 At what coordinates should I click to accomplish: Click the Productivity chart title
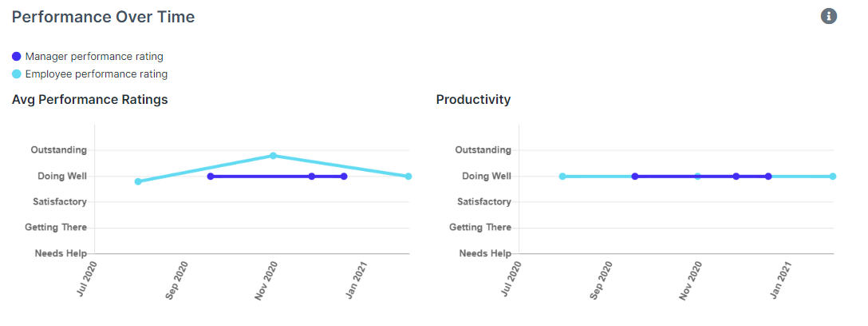coord(473,100)
